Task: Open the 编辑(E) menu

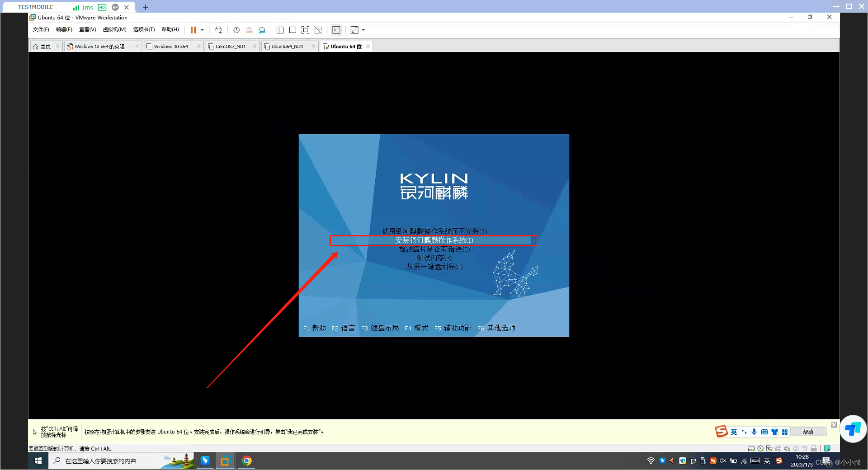Action: pos(64,29)
